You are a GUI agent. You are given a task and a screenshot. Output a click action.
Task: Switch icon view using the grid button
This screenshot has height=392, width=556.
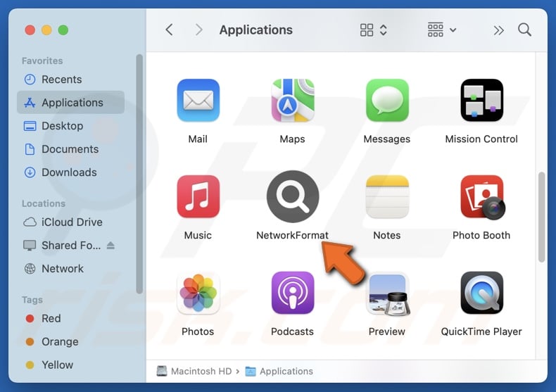[373, 30]
